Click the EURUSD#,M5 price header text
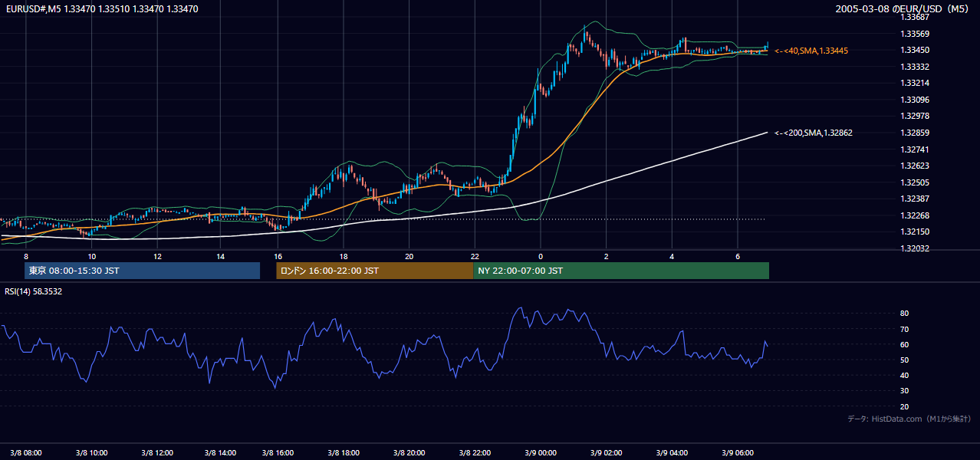The image size is (980, 460). [101, 9]
